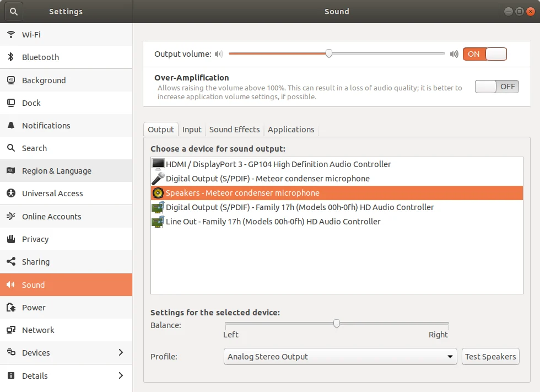Click the maximum volume speaker icon
540x392 pixels.
click(x=453, y=53)
